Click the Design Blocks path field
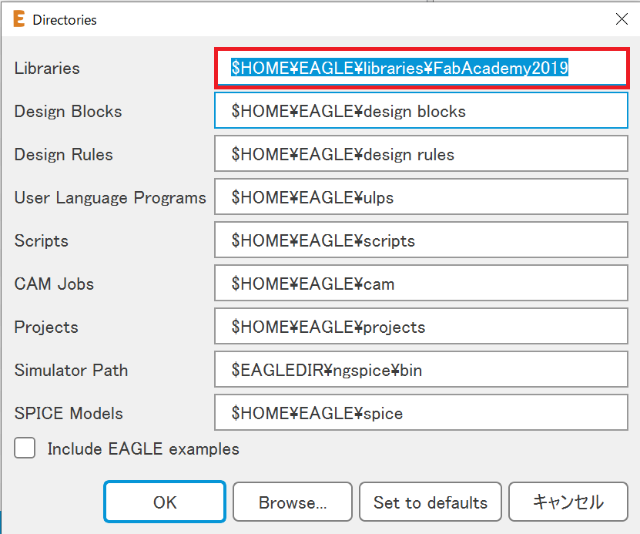Screen dimensions: 640x534 coord(421,111)
